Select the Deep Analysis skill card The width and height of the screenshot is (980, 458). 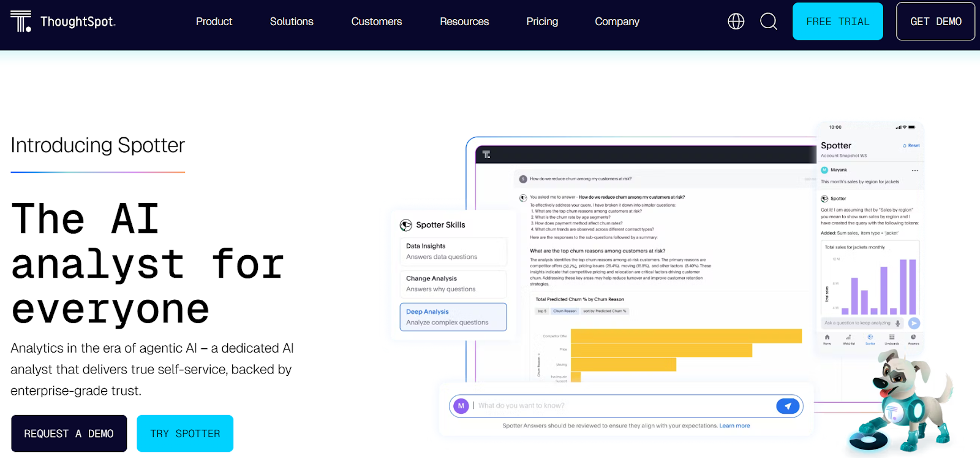point(453,317)
